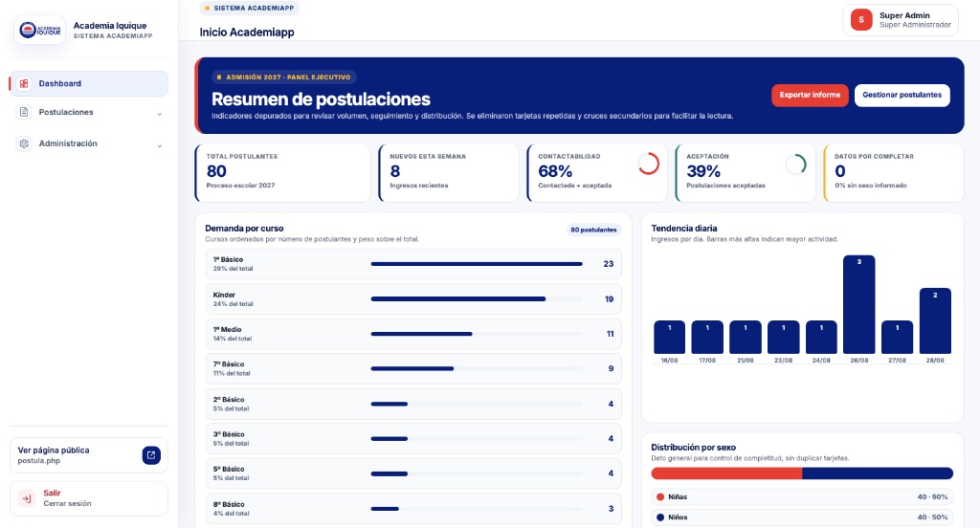Click the blue Niños legend dot
This screenshot has width=980, height=528.
pos(660,517)
